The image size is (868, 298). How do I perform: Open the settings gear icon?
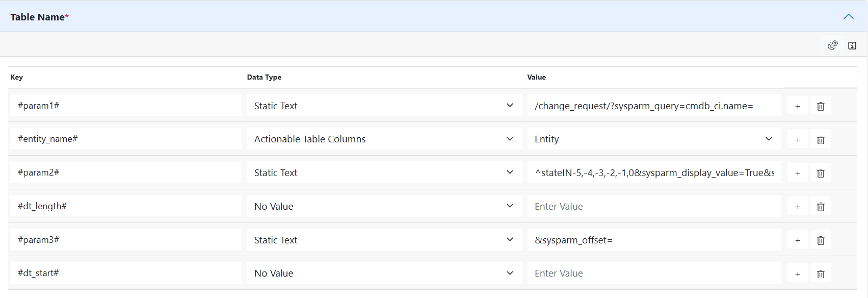(x=833, y=45)
